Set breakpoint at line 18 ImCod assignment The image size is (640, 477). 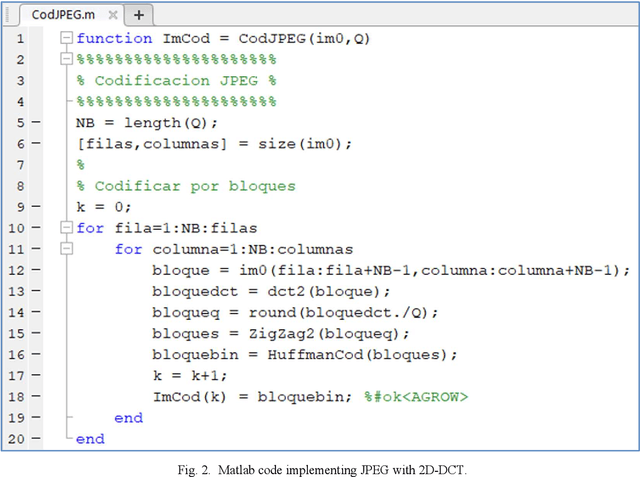(36, 397)
